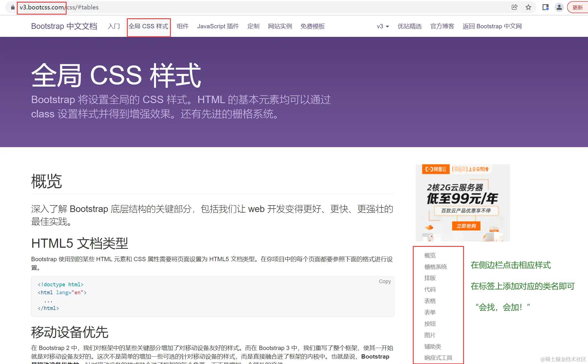This screenshot has width=588, height=364.
Task: Expand the v3 version dropdown
Action: pos(383,26)
